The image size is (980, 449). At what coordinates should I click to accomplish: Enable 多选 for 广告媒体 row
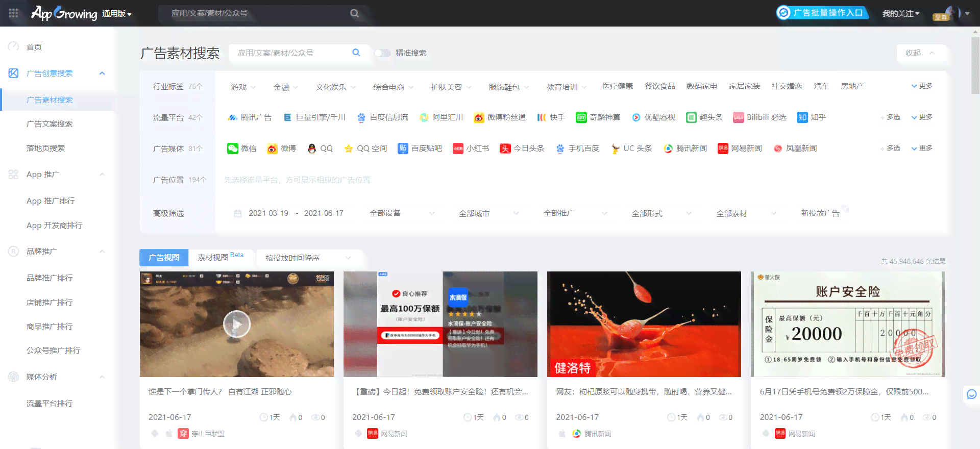[890, 148]
